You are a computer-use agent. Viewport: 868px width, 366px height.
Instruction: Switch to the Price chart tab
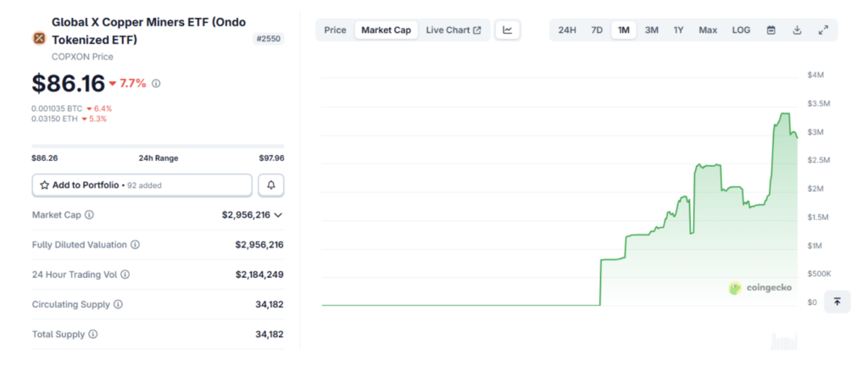335,30
